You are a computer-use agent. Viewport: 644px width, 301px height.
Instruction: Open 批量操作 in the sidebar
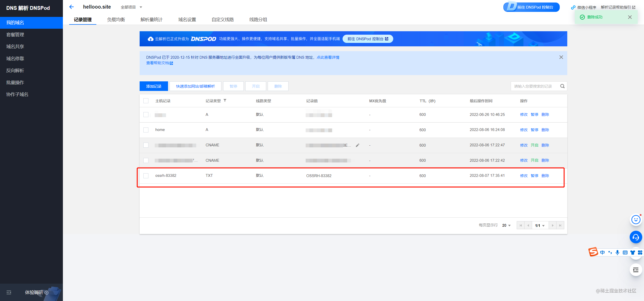pos(15,82)
